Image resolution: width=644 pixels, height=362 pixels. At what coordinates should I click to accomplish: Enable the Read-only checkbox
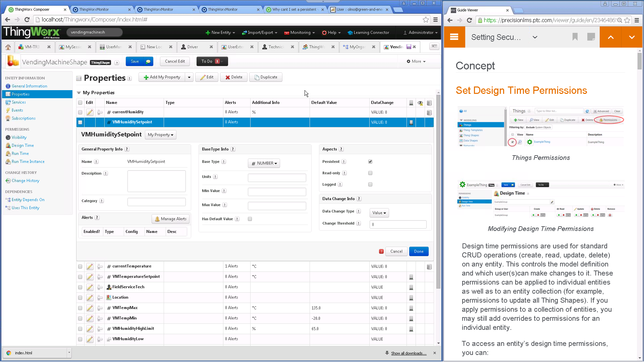370,173
